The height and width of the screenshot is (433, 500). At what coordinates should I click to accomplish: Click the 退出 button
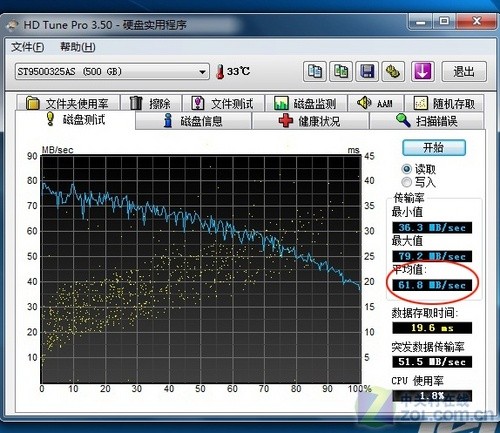pos(464,71)
